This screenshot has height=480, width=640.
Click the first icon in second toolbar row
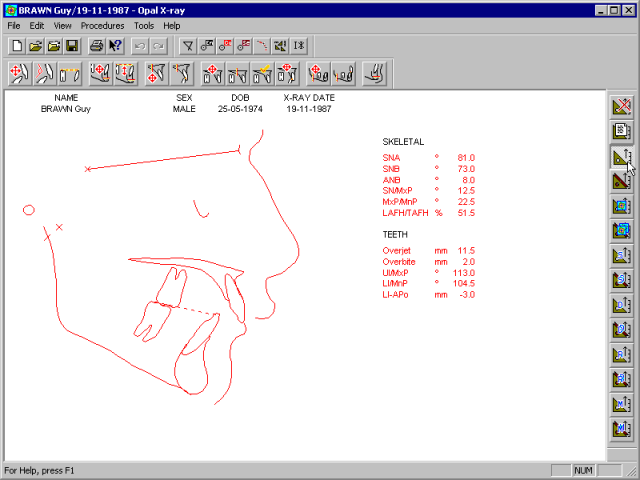point(19,73)
